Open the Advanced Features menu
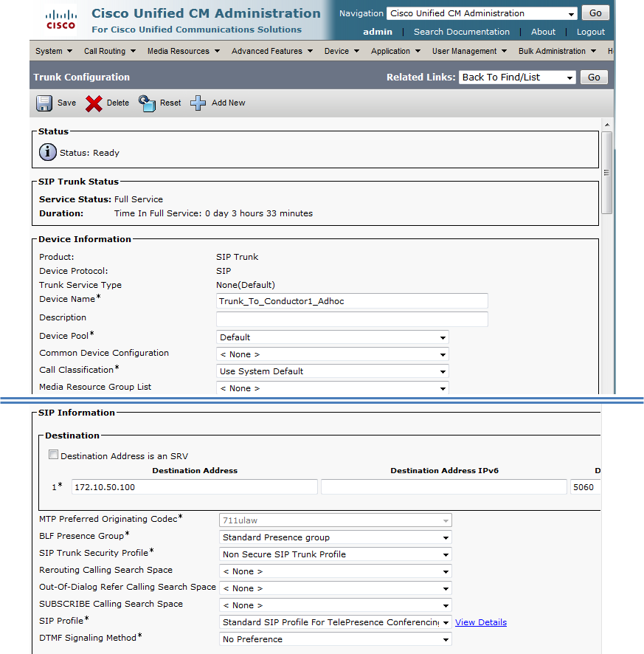This screenshot has height=654, width=644. tap(271, 51)
